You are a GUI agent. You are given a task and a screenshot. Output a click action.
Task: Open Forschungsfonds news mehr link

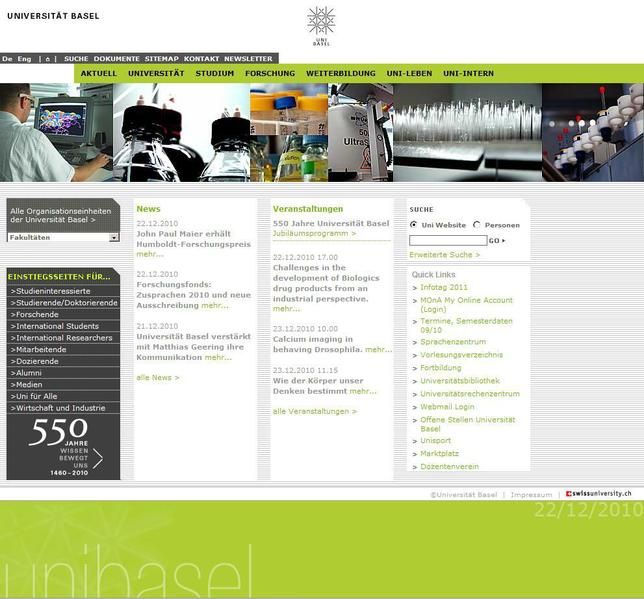tap(215, 305)
